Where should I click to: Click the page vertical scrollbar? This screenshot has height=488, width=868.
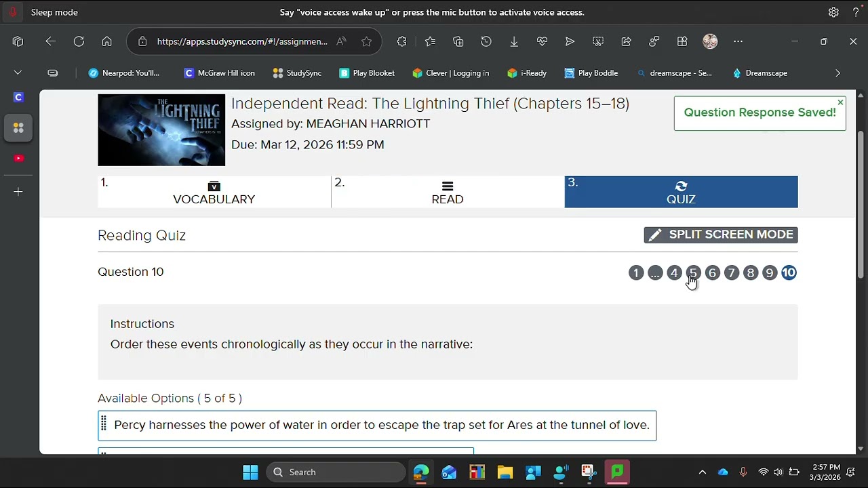pyautogui.click(x=861, y=204)
